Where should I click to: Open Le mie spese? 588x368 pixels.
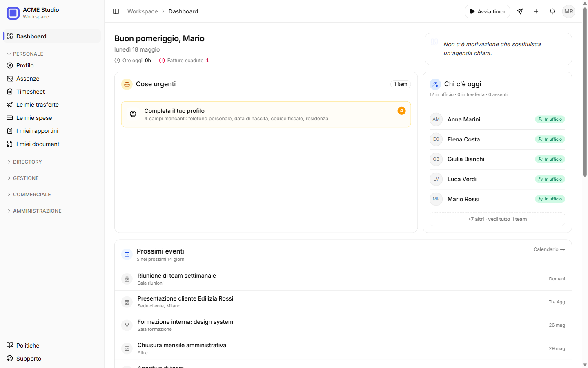pyautogui.click(x=52, y=118)
